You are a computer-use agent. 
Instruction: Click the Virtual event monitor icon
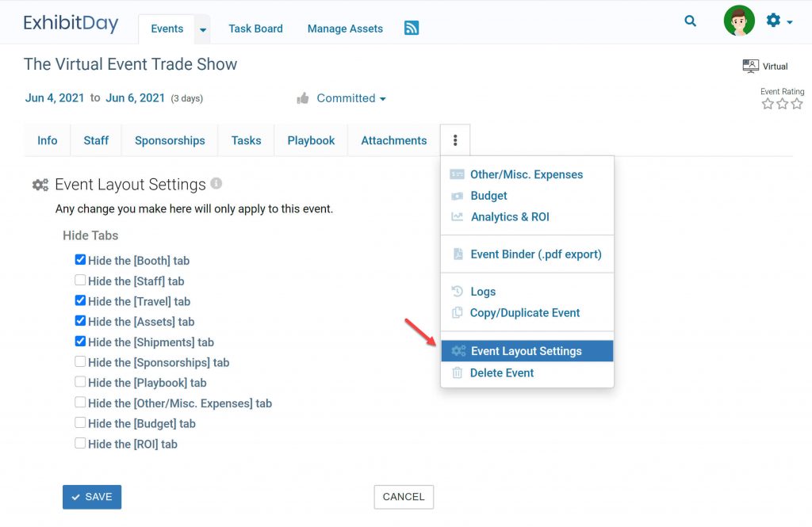750,67
